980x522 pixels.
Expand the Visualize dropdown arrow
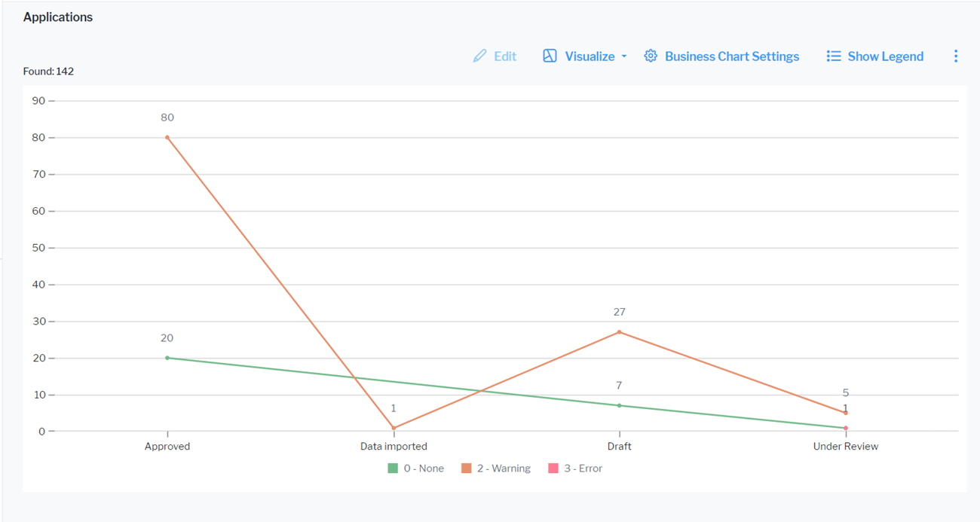click(x=624, y=57)
